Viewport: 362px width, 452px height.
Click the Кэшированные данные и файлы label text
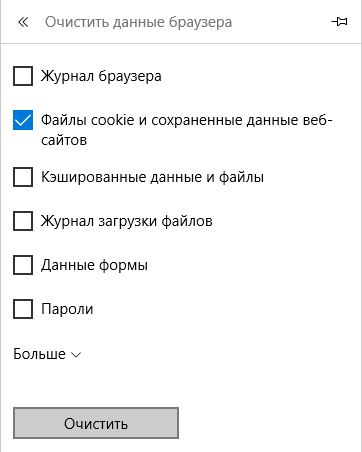[152, 177]
